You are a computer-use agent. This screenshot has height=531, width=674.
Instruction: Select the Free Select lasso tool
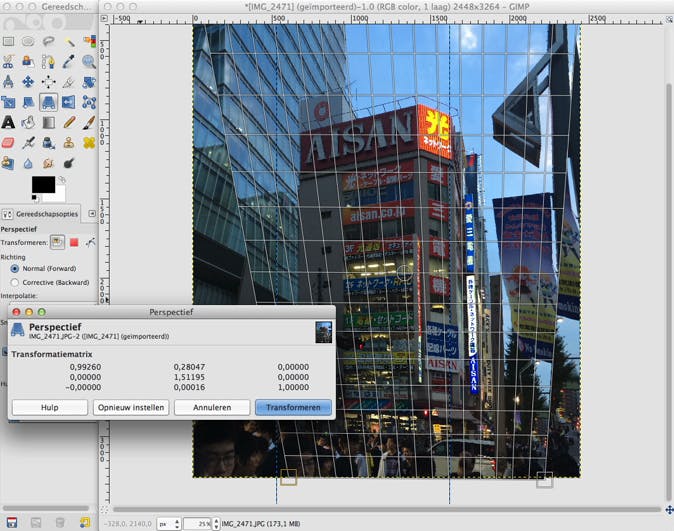click(49, 41)
